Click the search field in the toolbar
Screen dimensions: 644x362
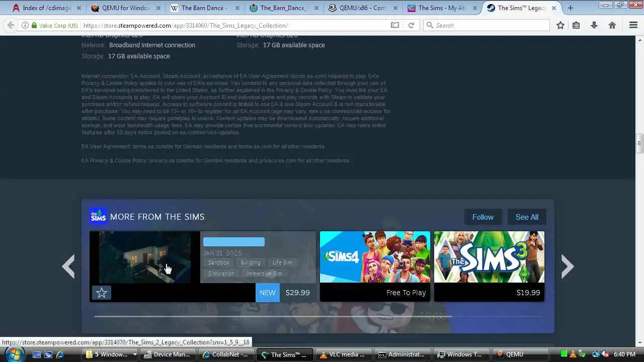tap(486, 25)
